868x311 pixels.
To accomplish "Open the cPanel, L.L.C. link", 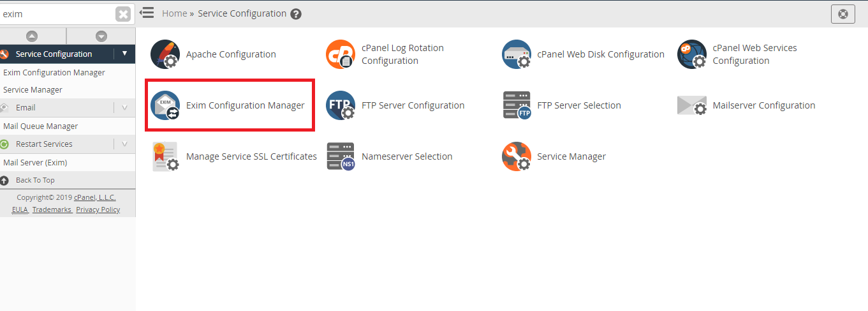I will tap(95, 197).
